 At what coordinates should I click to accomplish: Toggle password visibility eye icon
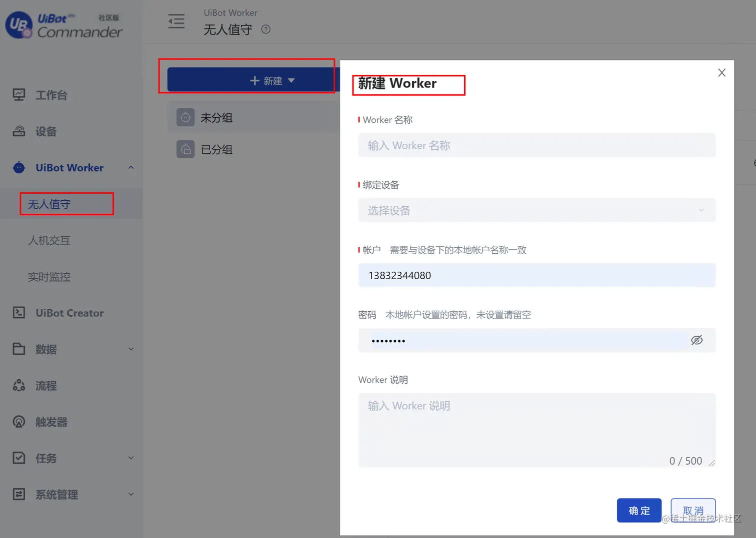pyautogui.click(x=697, y=340)
